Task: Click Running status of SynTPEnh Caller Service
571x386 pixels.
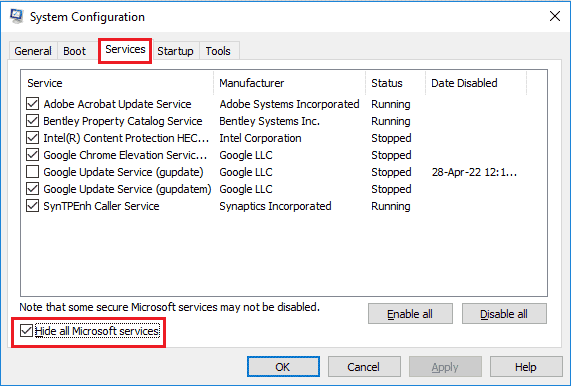Action: click(x=391, y=206)
